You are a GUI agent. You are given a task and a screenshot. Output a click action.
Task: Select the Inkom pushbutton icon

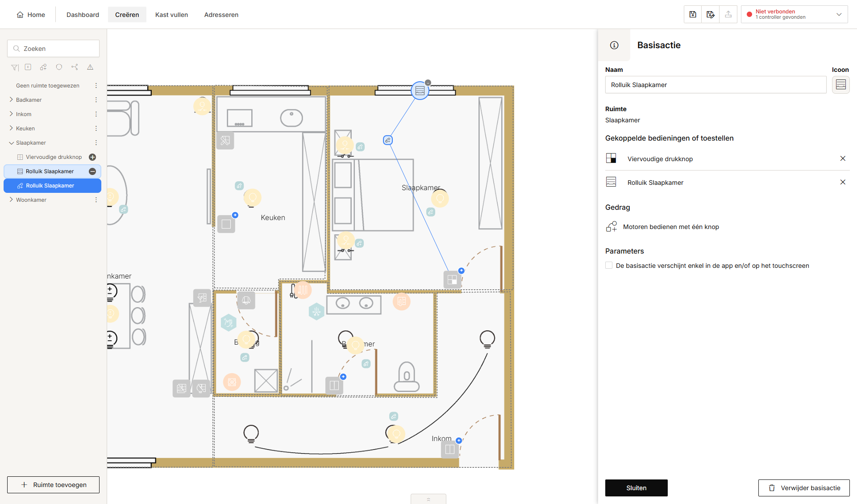pyautogui.click(x=449, y=450)
